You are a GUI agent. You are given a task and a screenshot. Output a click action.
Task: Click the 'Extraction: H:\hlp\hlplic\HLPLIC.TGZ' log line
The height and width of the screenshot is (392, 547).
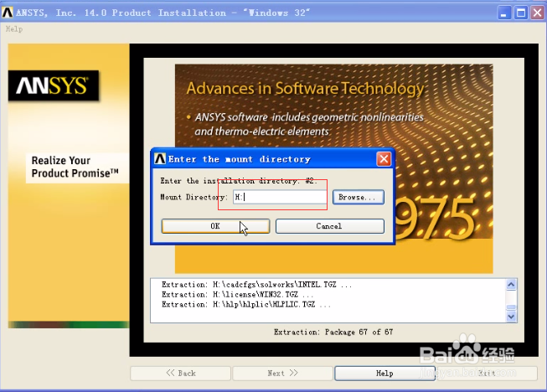(245, 304)
